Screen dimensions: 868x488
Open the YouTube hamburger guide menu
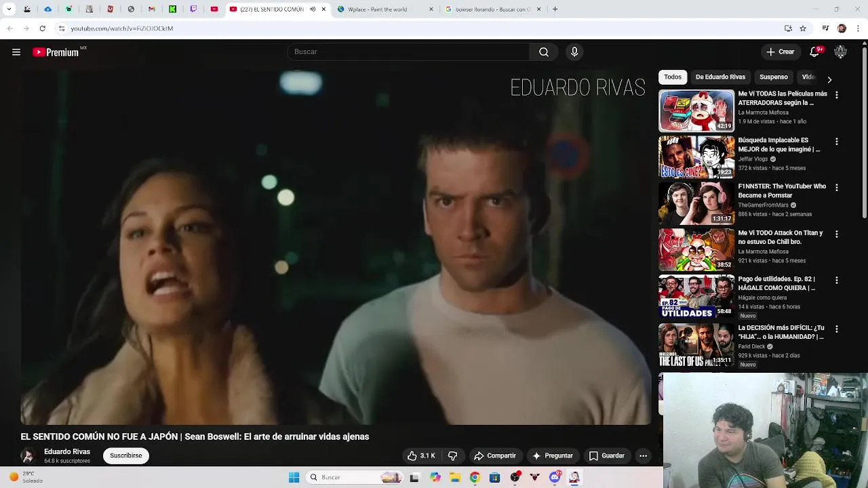16,52
